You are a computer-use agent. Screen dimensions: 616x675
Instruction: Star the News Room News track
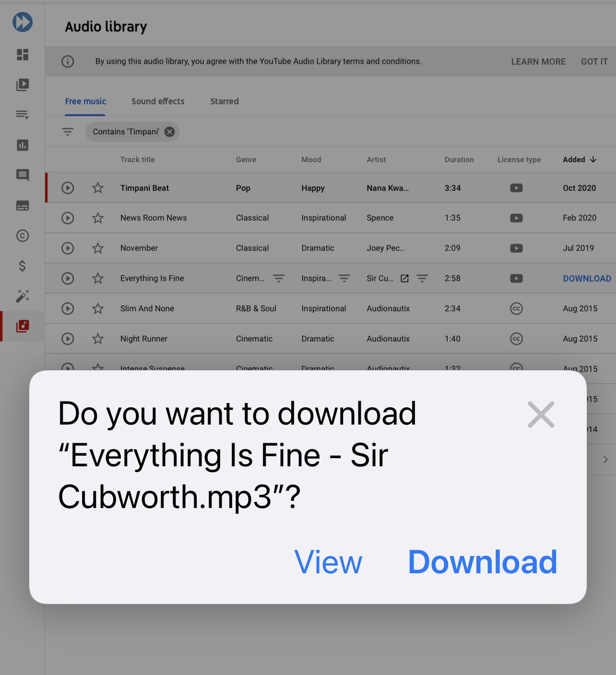(x=98, y=218)
